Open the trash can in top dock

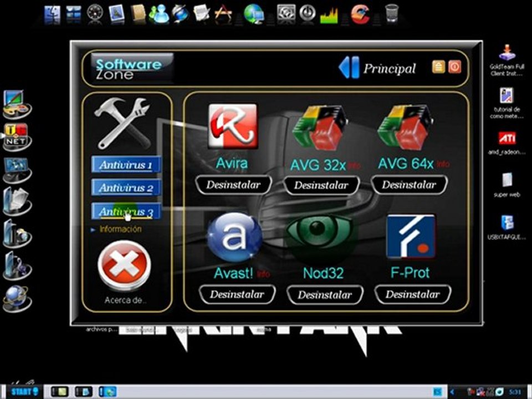point(392,13)
